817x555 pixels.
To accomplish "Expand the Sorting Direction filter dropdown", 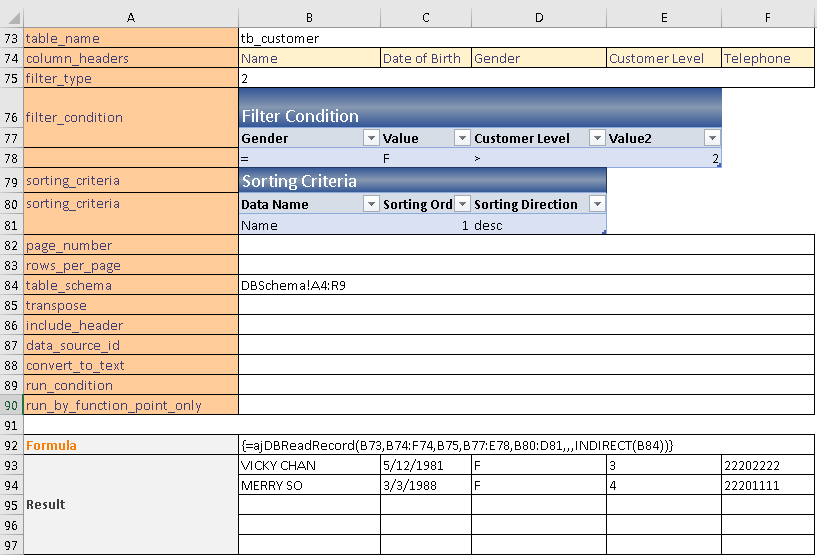I will [597, 204].
